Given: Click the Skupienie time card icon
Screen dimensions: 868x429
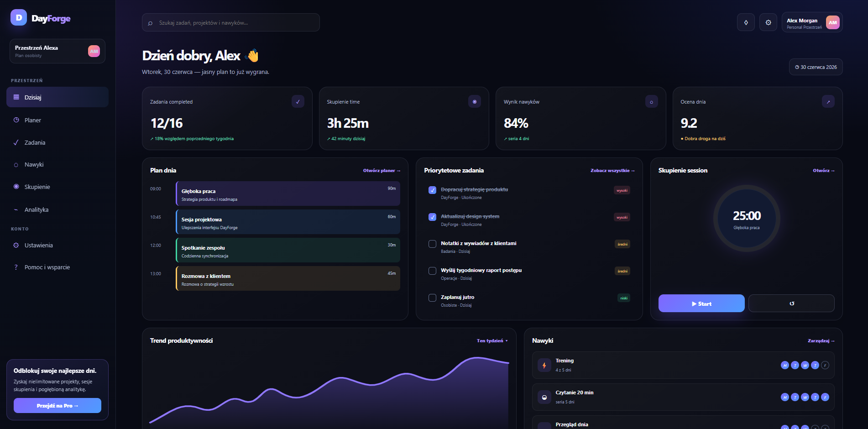Looking at the screenshot, I should [x=475, y=102].
